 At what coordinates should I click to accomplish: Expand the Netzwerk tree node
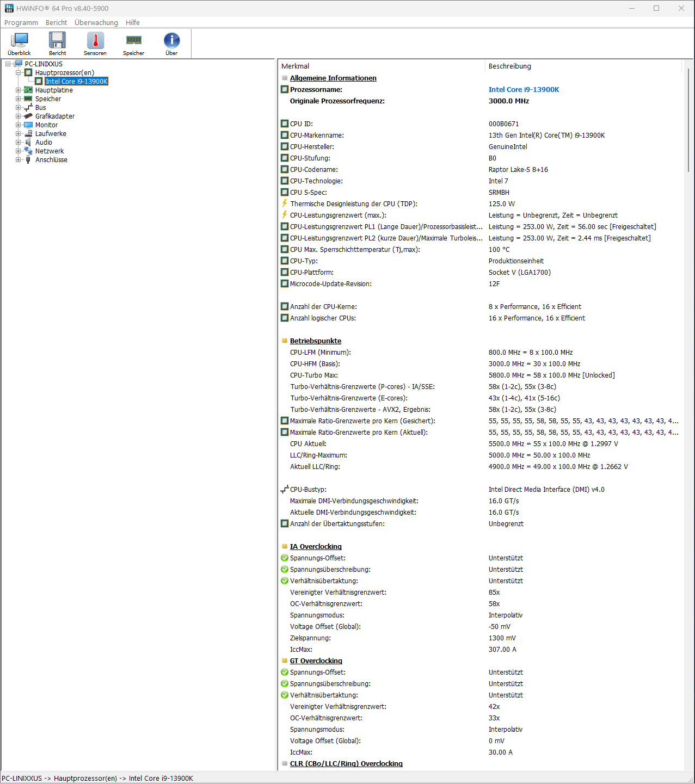18,151
